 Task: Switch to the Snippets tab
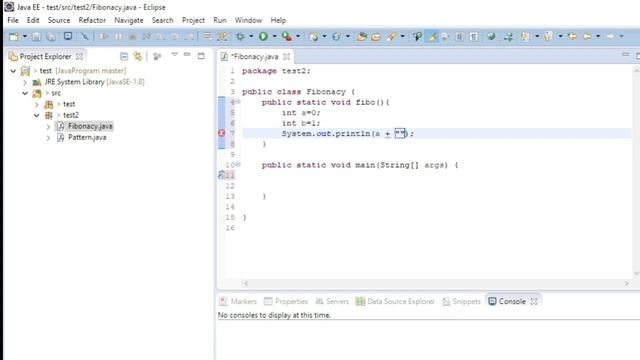(x=462, y=301)
